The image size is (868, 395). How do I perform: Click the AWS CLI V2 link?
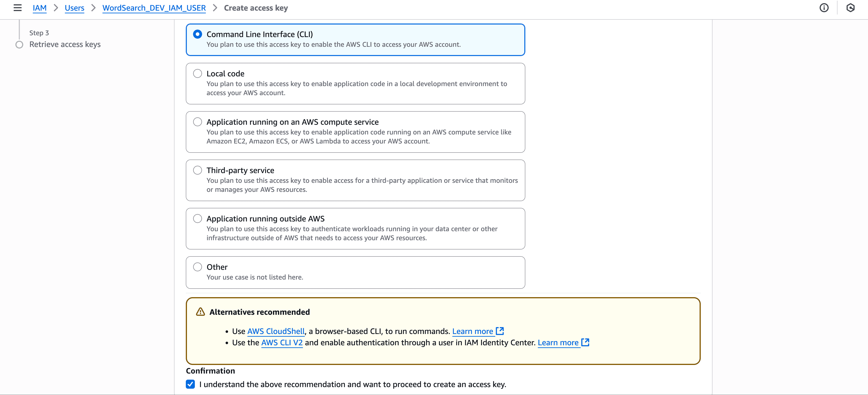pyautogui.click(x=282, y=343)
